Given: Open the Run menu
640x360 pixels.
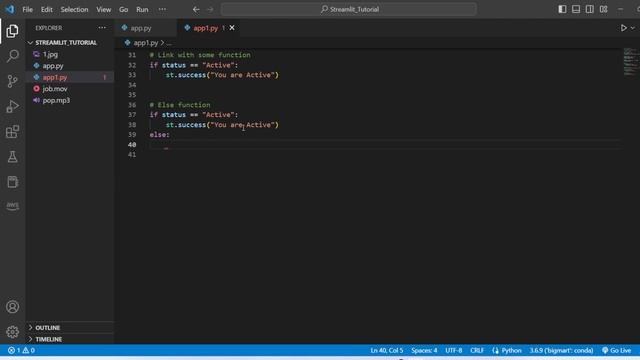Looking at the screenshot, I should coord(142,9).
